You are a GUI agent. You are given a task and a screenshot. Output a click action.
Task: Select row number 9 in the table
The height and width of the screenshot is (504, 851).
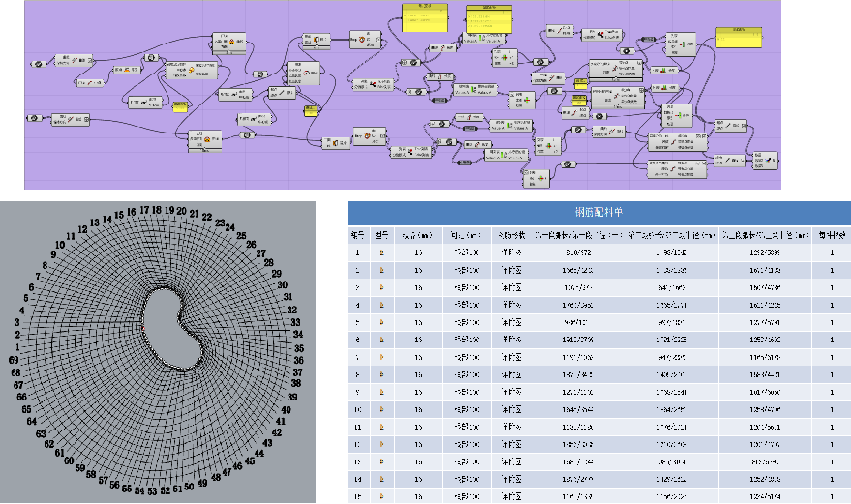click(357, 392)
